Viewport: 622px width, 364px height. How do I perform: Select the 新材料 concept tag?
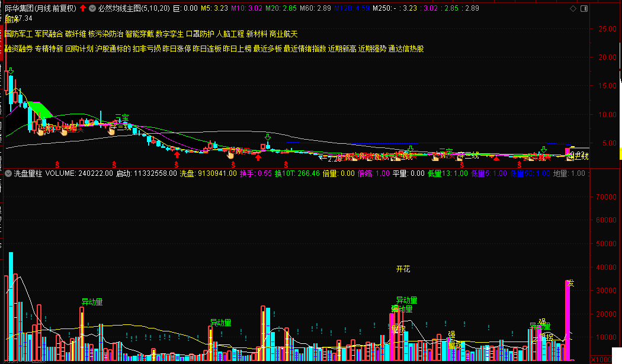pyautogui.click(x=257, y=34)
